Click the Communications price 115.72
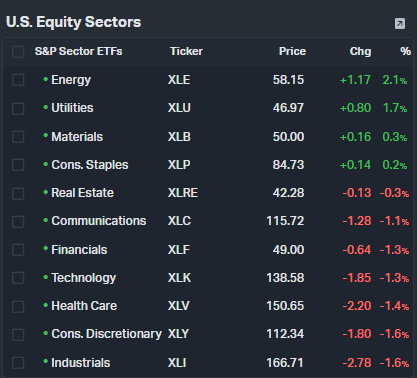This screenshot has width=417, height=378. pos(285,221)
